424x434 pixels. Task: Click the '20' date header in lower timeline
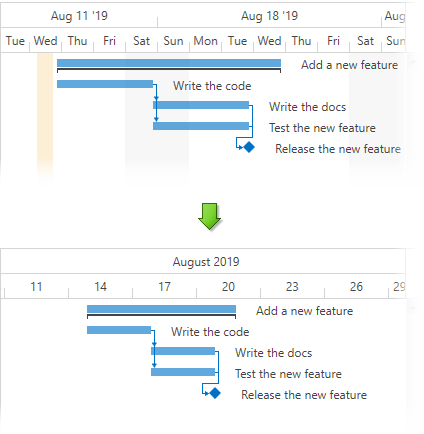228,287
